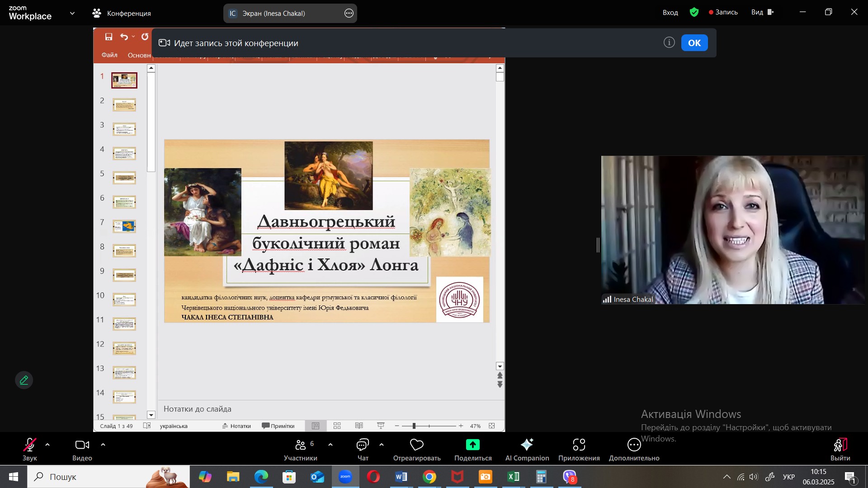The width and height of the screenshot is (868, 488).
Task: Open Примітки comments in status bar
Action: click(x=278, y=426)
